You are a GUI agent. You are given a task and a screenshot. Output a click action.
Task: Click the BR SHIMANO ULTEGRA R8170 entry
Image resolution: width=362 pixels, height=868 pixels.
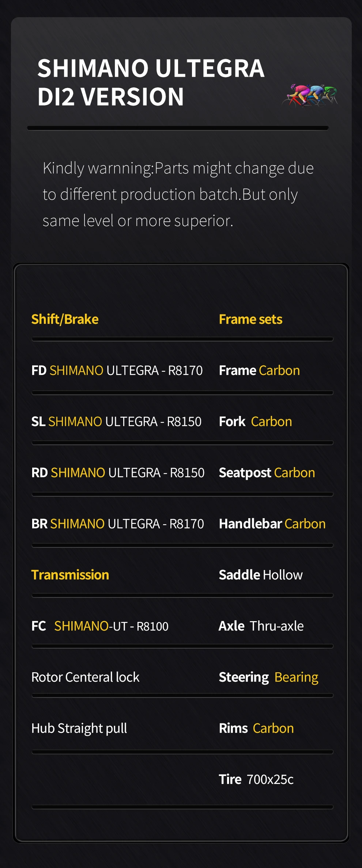click(117, 524)
